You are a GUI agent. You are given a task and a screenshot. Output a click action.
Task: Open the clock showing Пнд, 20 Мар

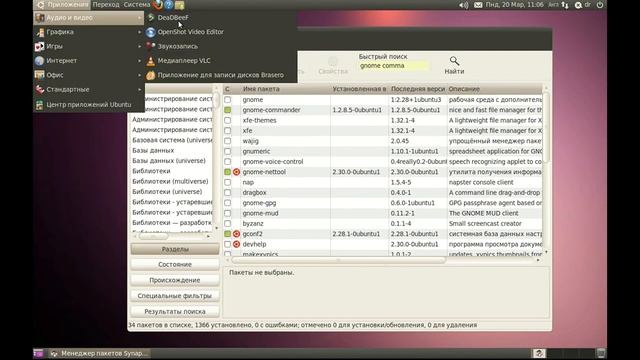pyautogui.click(x=515, y=5)
